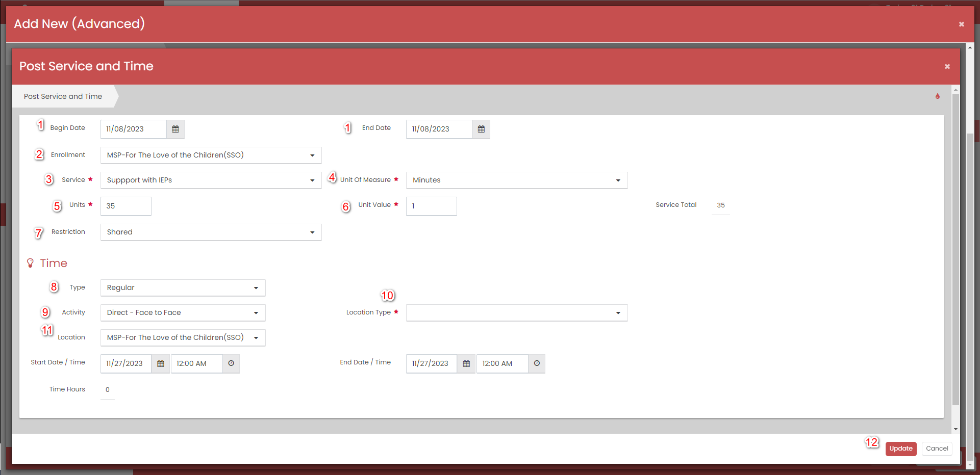Click the Update button
980x475 pixels.
pos(900,448)
